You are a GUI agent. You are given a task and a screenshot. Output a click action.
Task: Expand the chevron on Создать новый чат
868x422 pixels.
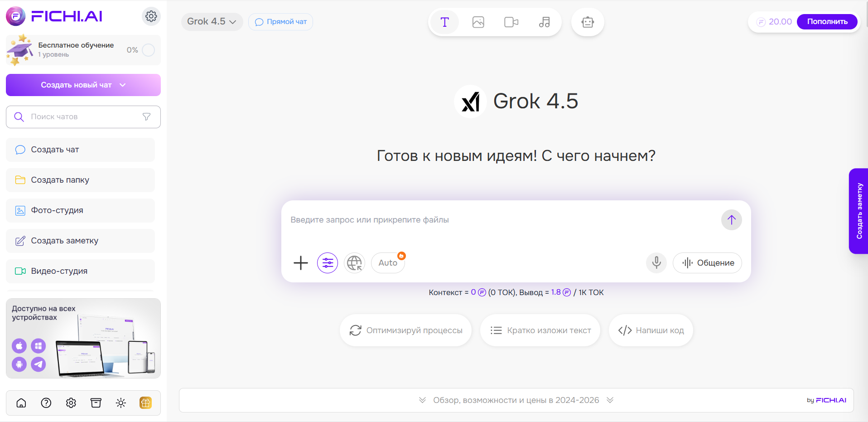tap(122, 85)
